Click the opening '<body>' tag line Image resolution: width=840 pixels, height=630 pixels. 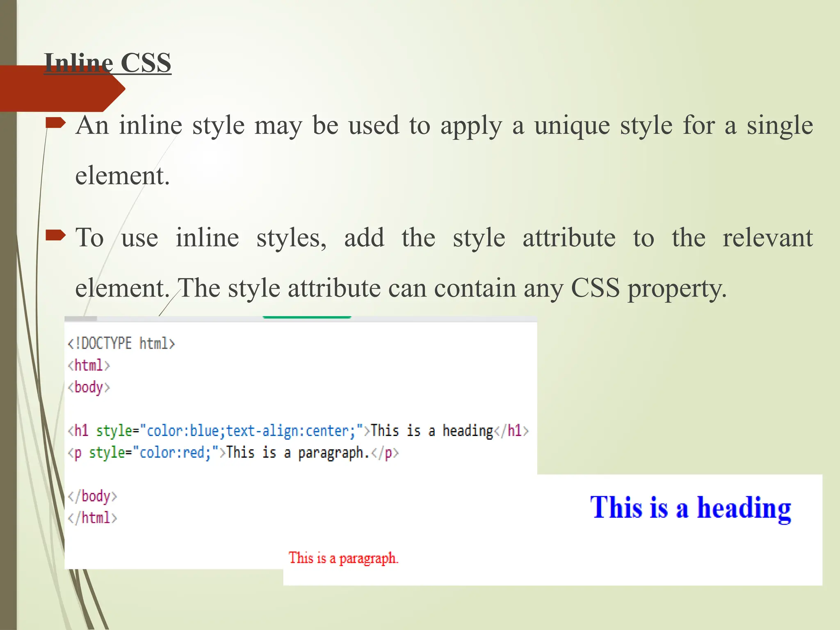[x=89, y=387]
